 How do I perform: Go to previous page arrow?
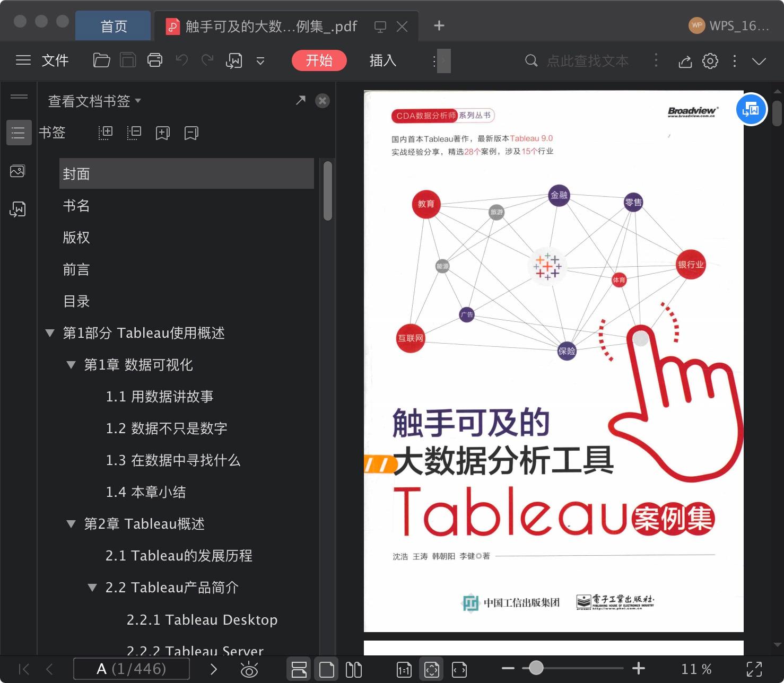tap(49, 669)
